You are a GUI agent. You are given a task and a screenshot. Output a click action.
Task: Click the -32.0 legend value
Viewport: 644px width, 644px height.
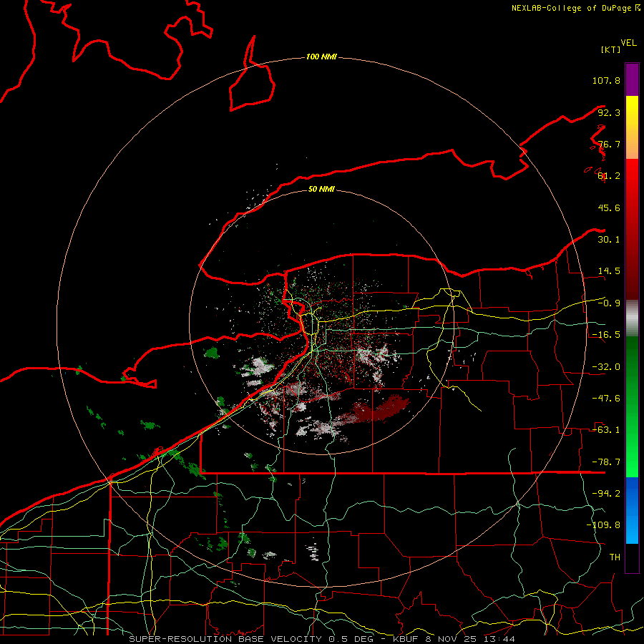coord(606,367)
